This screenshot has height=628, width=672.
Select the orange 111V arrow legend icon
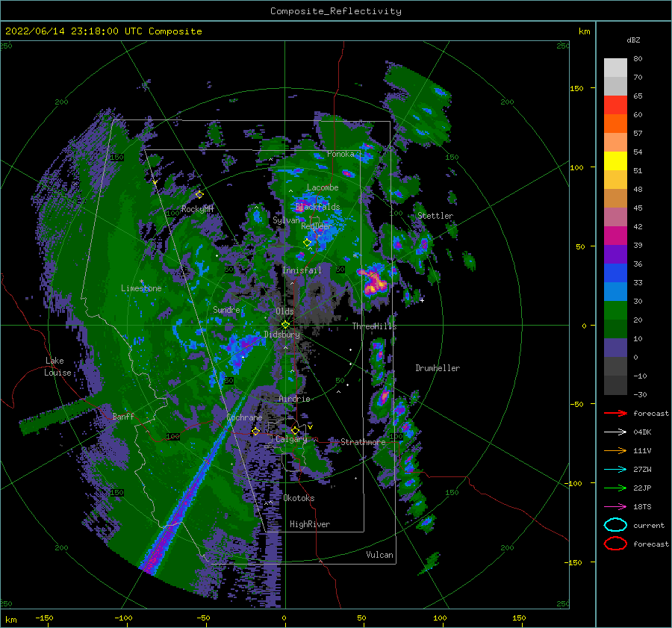tap(615, 450)
